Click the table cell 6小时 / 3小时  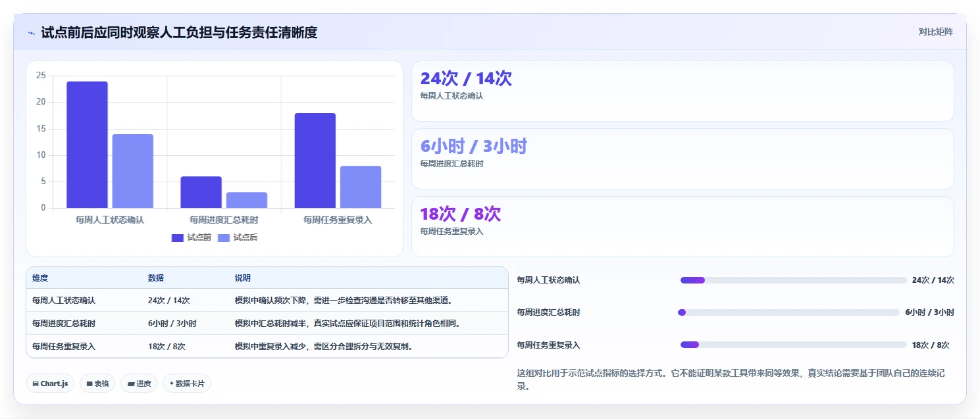(172, 323)
